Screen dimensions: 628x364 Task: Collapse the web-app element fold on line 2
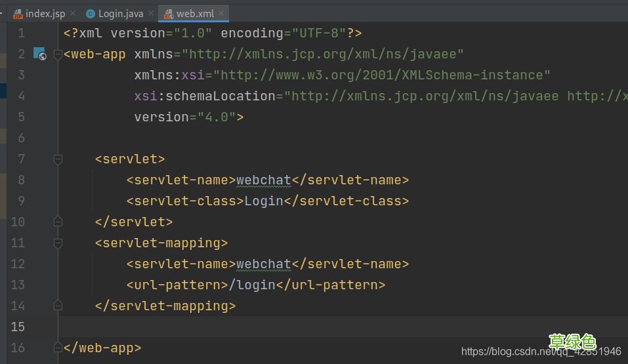58,54
